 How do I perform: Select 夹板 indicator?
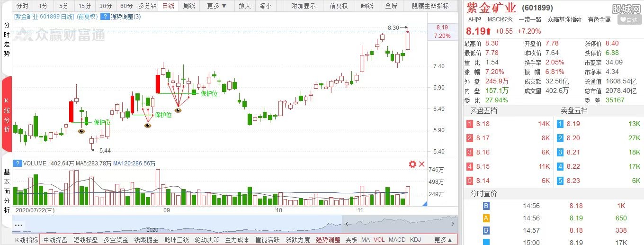[x=351, y=240]
